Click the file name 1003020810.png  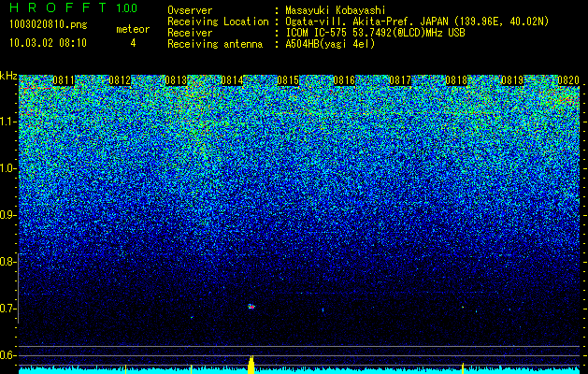49,24
